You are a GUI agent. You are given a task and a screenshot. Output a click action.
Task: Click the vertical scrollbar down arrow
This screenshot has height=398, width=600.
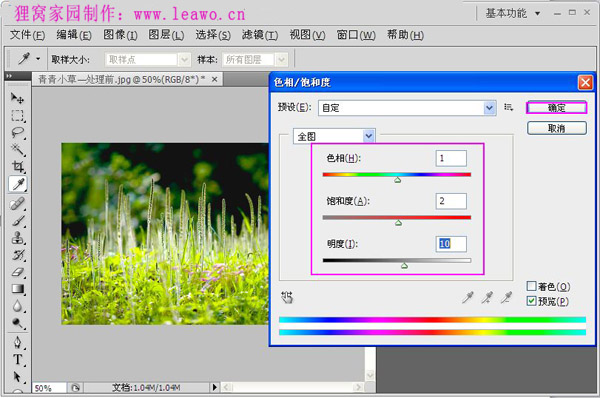[370, 375]
